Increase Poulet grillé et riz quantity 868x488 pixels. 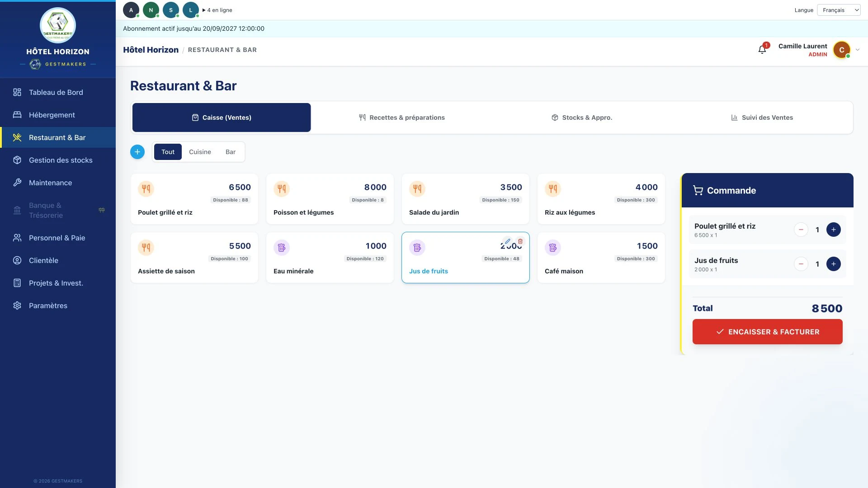pos(833,230)
